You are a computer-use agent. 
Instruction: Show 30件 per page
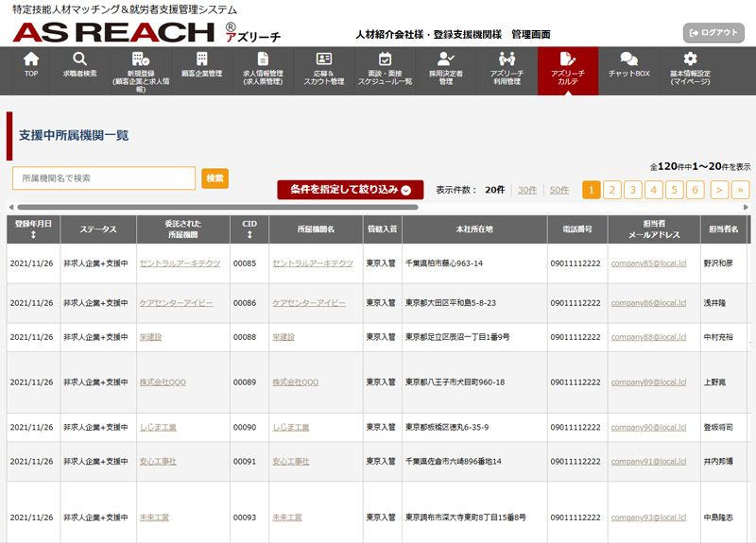coord(527,190)
